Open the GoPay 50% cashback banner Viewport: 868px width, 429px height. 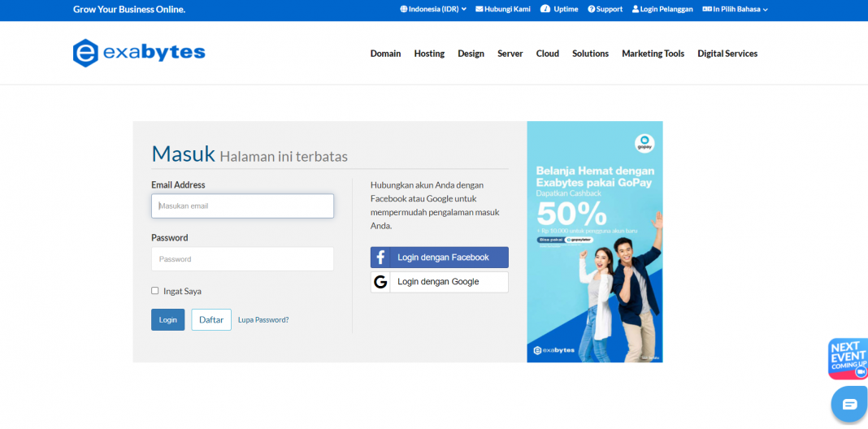pos(595,242)
